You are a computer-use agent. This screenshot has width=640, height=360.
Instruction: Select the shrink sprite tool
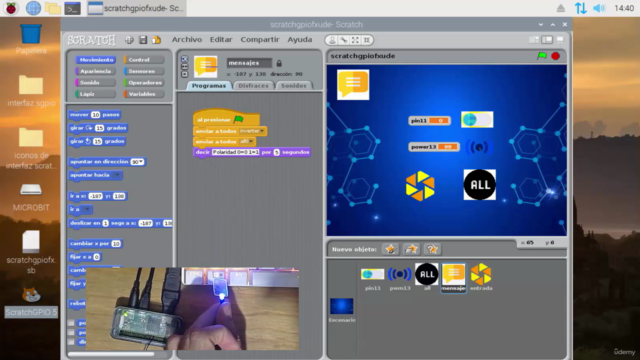(367, 40)
